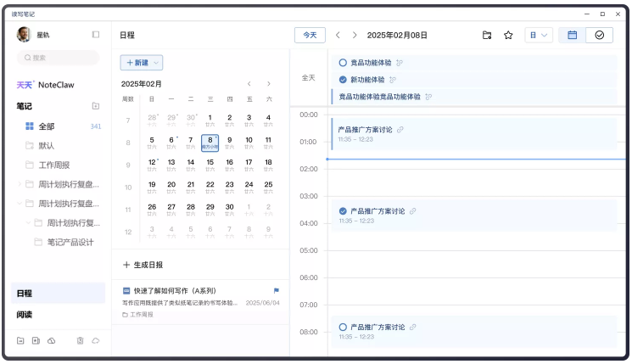
Task: Open the 新建 dropdown arrow
Action: [x=156, y=63]
